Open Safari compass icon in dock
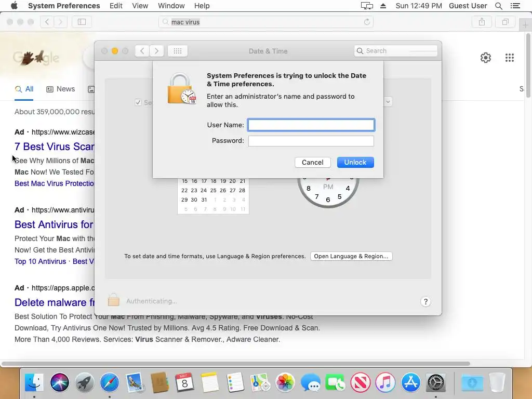 click(x=110, y=382)
